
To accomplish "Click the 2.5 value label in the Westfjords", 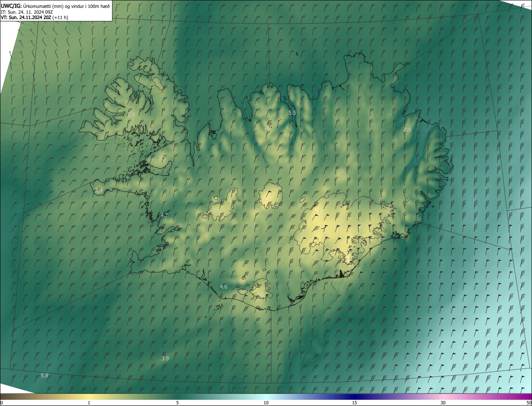I will pos(131,114).
